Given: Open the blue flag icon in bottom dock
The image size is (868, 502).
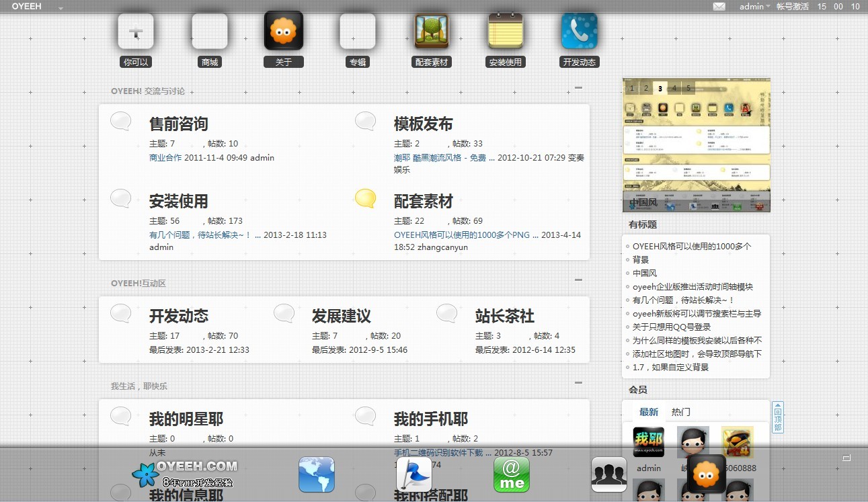Looking at the screenshot, I should click(x=414, y=474).
